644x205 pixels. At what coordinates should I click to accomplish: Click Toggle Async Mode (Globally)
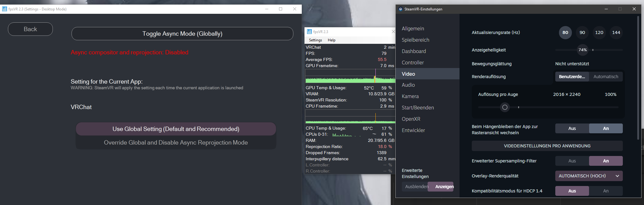pos(182,34)
